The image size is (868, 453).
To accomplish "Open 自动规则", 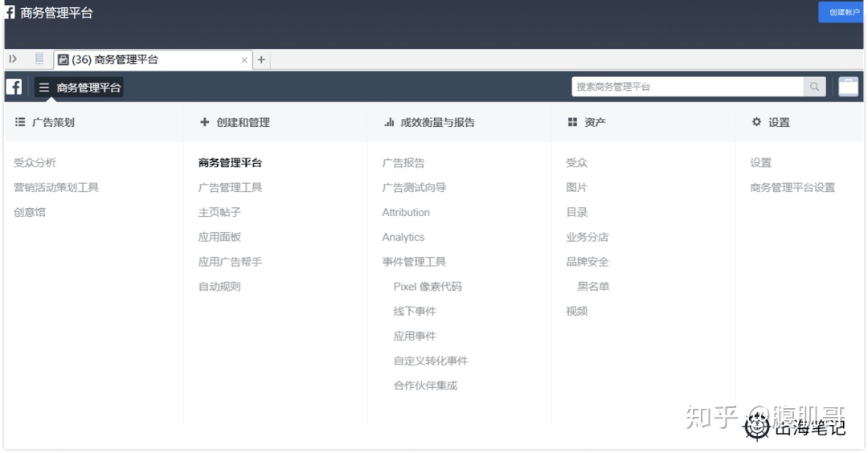I will (219, 287).
